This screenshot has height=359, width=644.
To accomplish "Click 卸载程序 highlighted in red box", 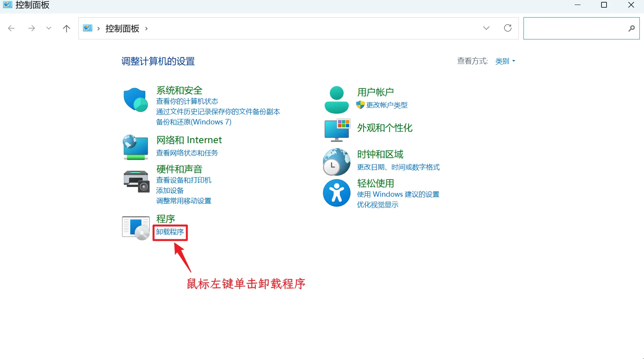I will (x=170, y=232).
